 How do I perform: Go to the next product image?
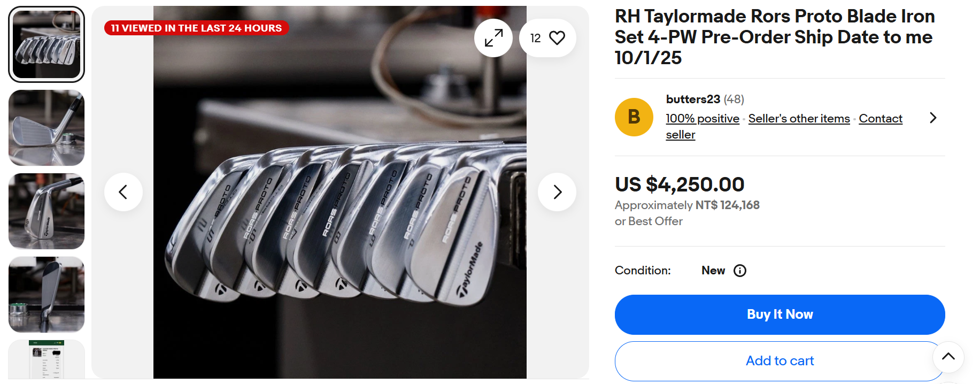[x=557, y=192]
